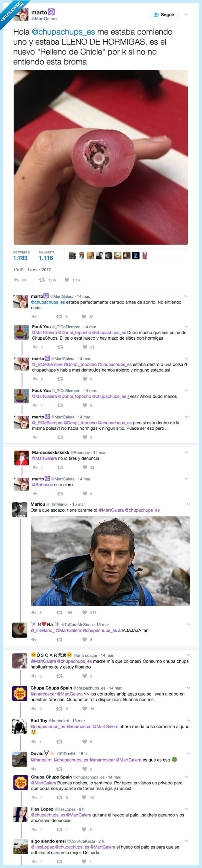The width and height of the screenshot is (202, 868).
Task: View the 1.116 Me gusta list
Action: tap(46, 258)
